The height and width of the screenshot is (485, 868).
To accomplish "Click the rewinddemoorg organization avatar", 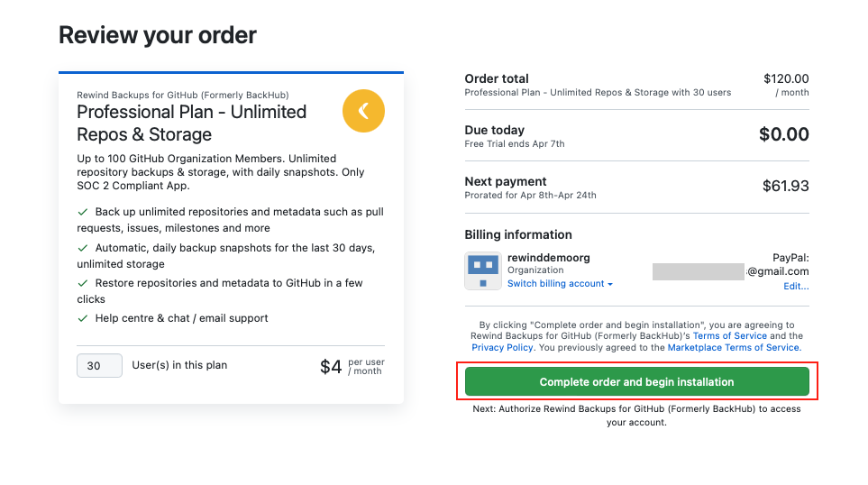I will (x=482, y=270).
